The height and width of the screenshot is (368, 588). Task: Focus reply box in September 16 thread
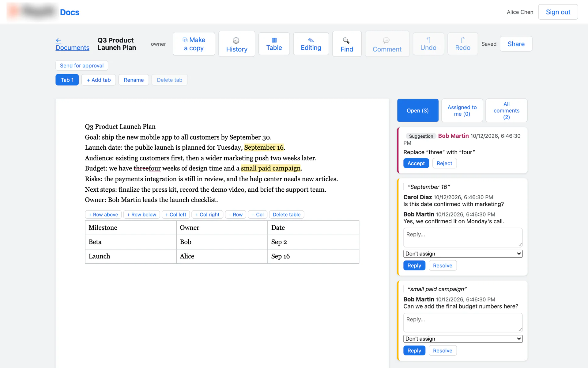[463, 237]
